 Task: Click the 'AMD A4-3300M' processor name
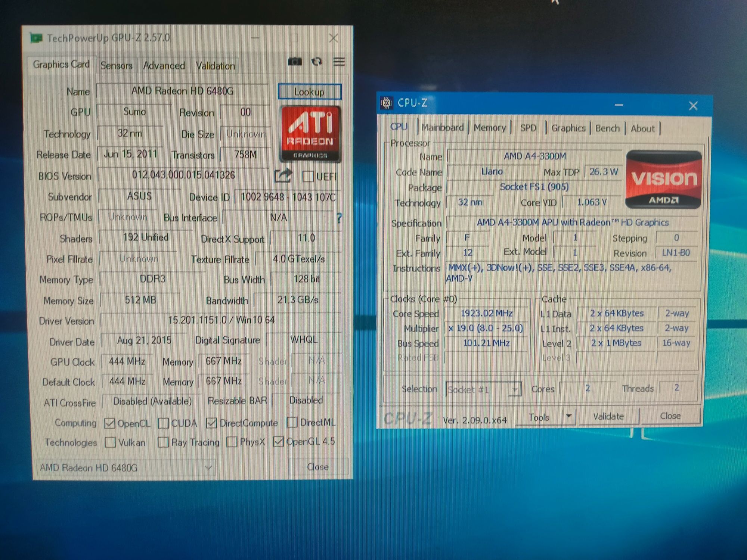pos(534,156)
